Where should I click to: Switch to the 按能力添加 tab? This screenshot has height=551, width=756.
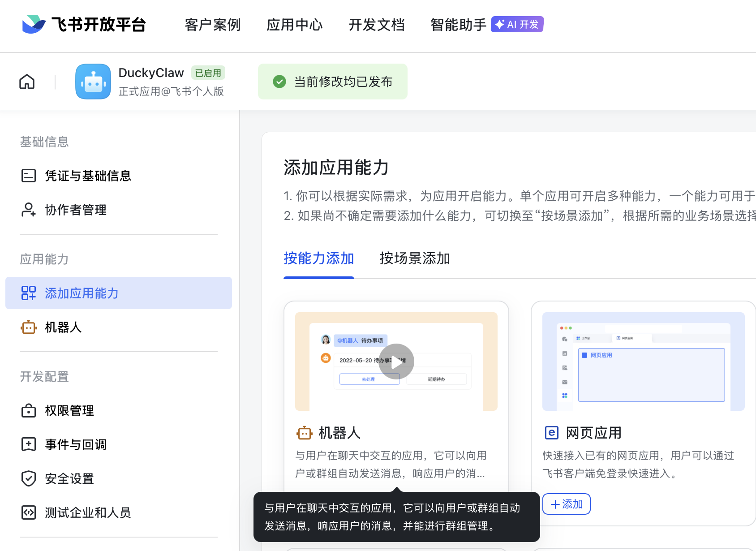click(318, 258)
